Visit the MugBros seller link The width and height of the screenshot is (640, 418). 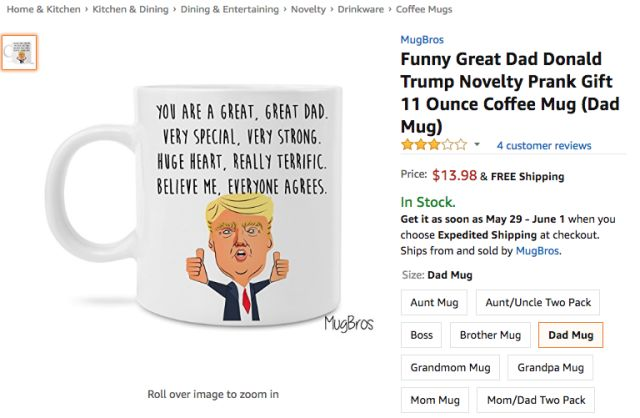pos(538,250)
